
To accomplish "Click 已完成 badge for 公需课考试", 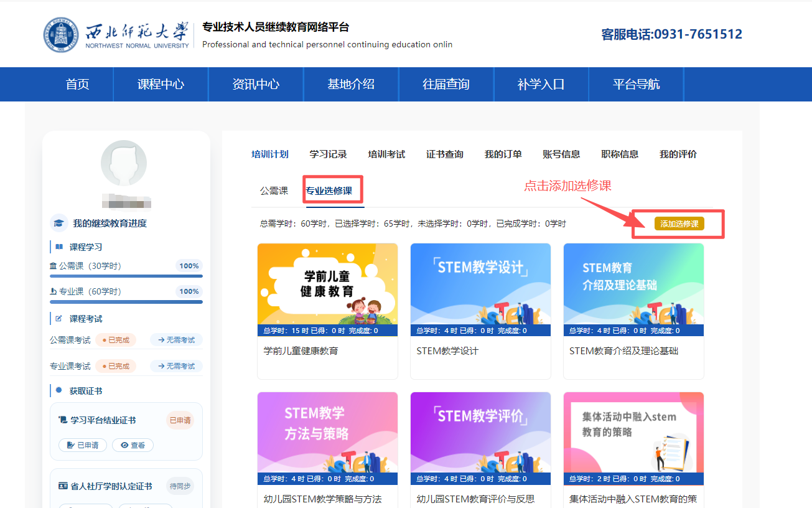I will click(116, 340).
